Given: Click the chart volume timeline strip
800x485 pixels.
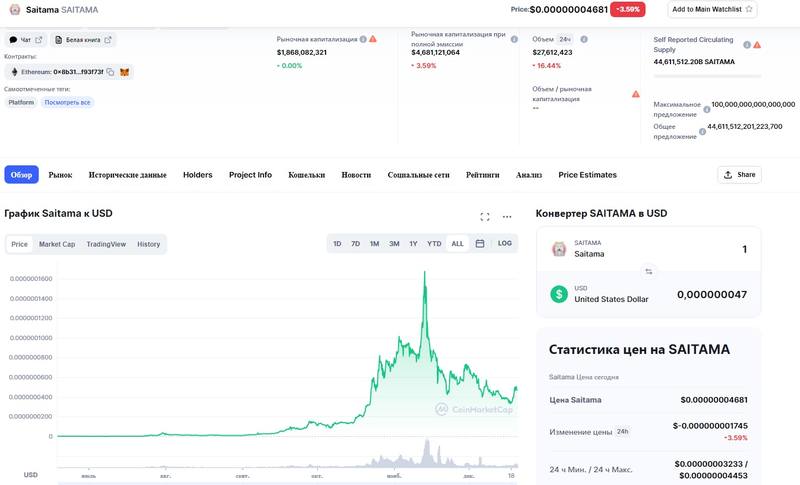Looking at the screenshot, I should (x=288, y=453).
